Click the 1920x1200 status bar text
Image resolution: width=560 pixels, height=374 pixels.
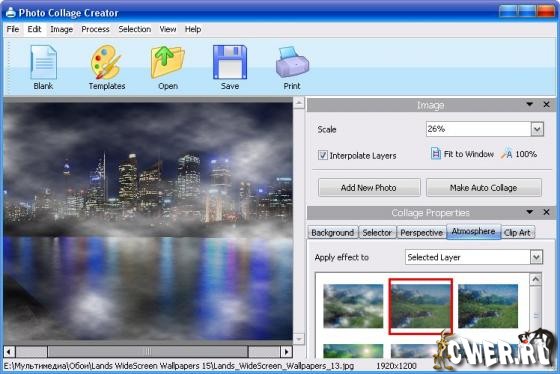[x=396, y=366]
